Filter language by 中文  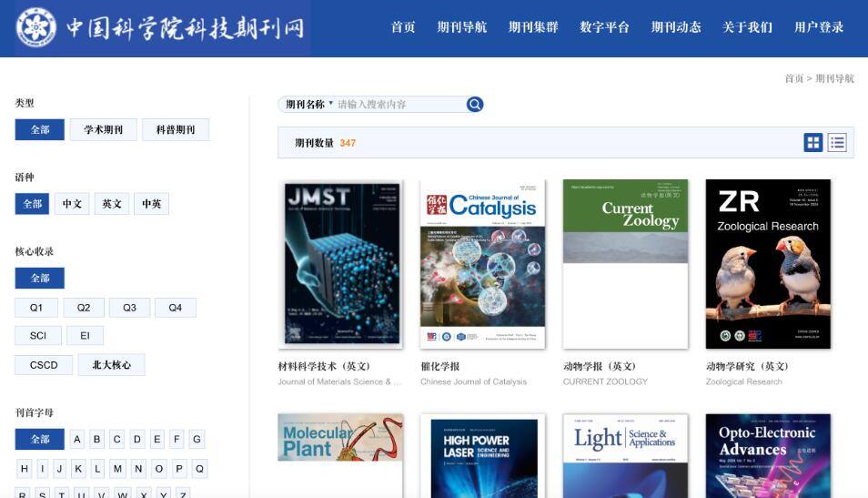pyautogui.click(x=72, y=204)
